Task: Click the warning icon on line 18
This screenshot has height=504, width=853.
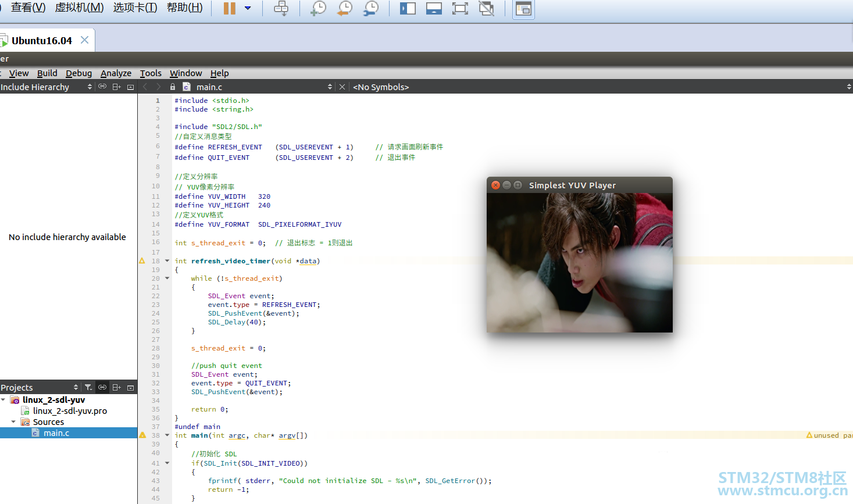Action: pos(142,261)
